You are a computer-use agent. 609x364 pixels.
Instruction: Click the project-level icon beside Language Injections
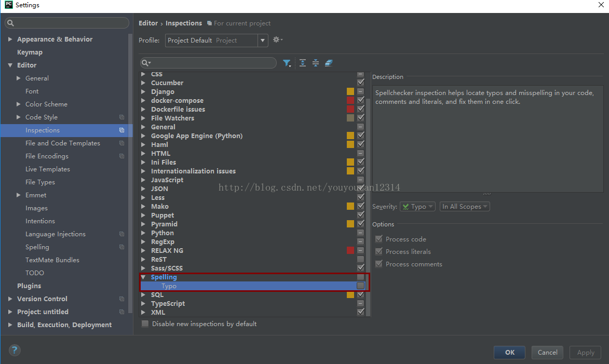[121, 234]
